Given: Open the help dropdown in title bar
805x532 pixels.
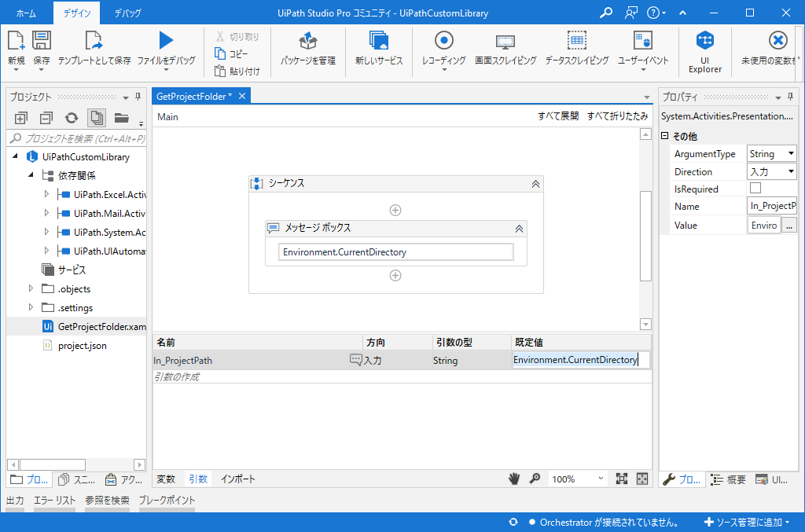Looking at the screenshot, I should (656, 13).
